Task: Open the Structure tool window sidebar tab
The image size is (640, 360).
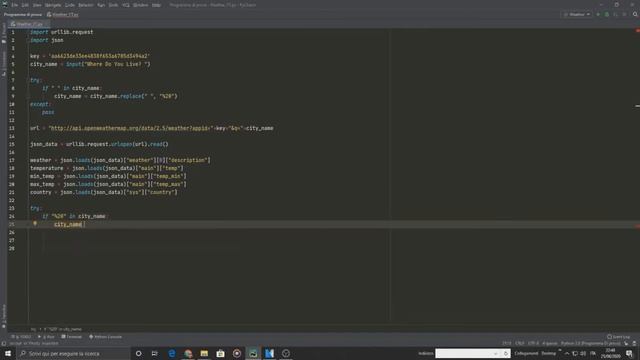Action: click(4, 63)
